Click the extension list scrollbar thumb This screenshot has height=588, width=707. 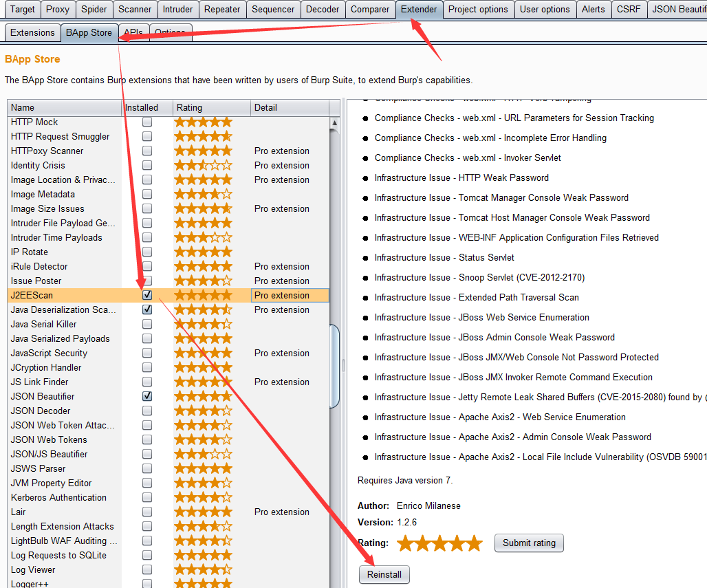click(334, 366)
